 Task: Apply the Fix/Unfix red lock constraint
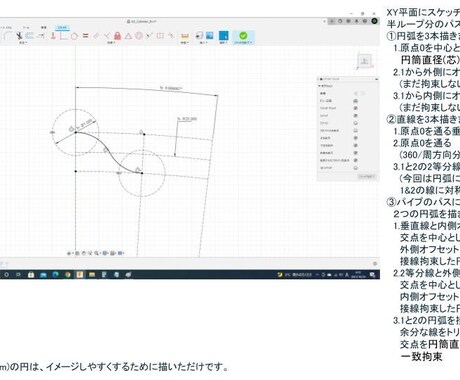pos(117,36)
